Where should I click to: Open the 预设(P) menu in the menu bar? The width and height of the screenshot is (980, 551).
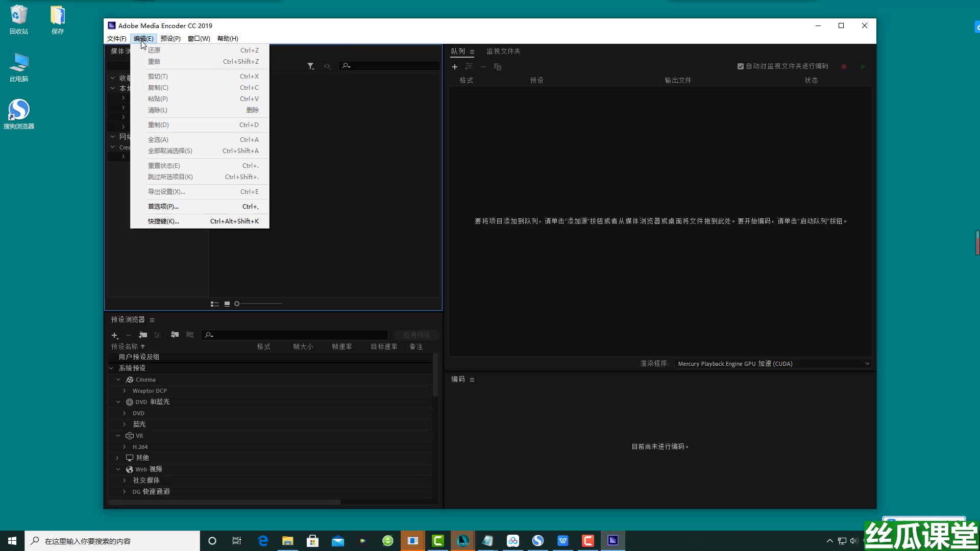pos(170,39)
